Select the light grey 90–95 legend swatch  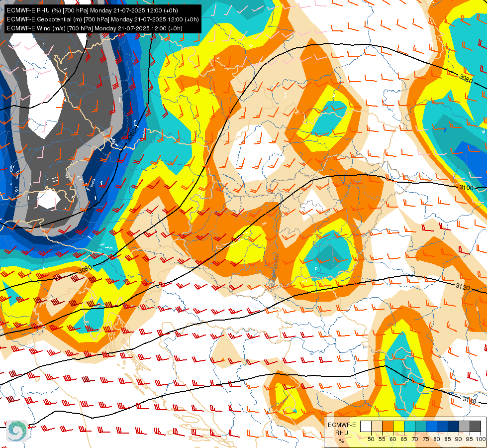point(464,427)
